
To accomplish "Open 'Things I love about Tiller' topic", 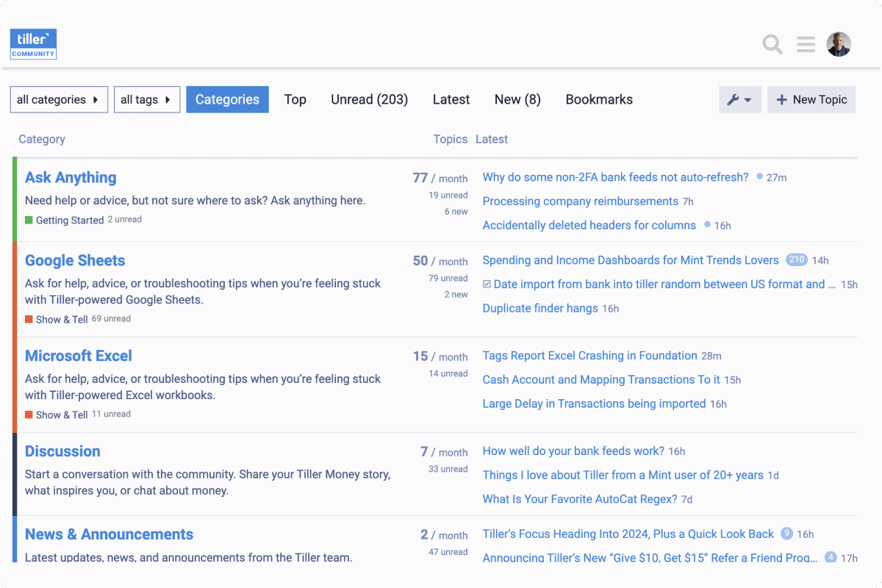I will pyautogui.click(x=623, y=476).
